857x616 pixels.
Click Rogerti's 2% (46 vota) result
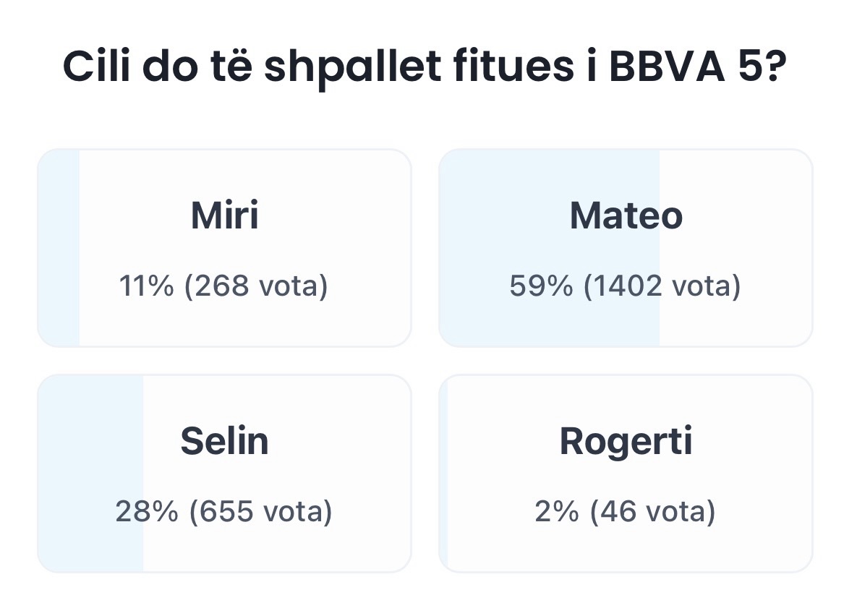(x=625, y=512)
